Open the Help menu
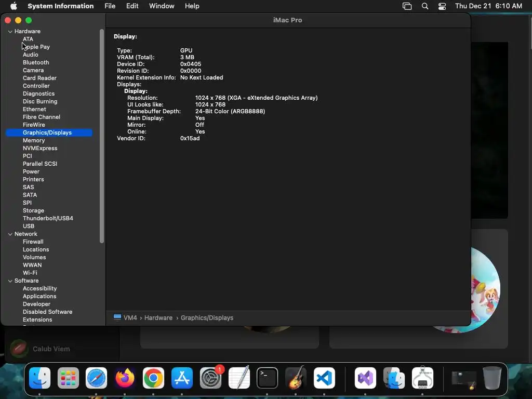Viewport: 532px width, 399px height. click(x=192, y=6)
